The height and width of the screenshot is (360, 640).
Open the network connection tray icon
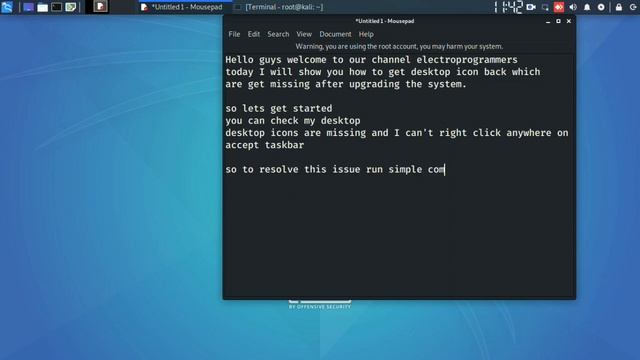click(x=545, y=7)
